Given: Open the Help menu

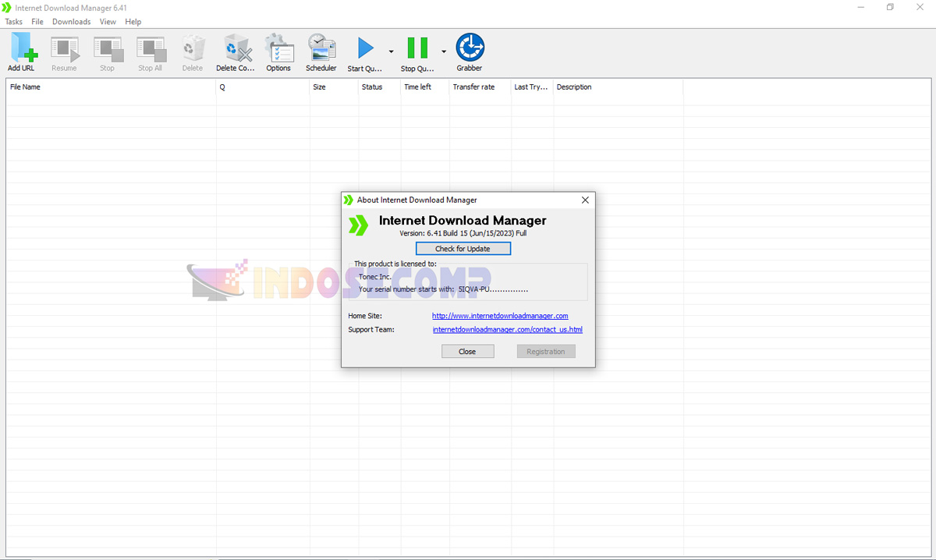Looking at the screenshot, I should pyautogui.click(x=133, y=22).
